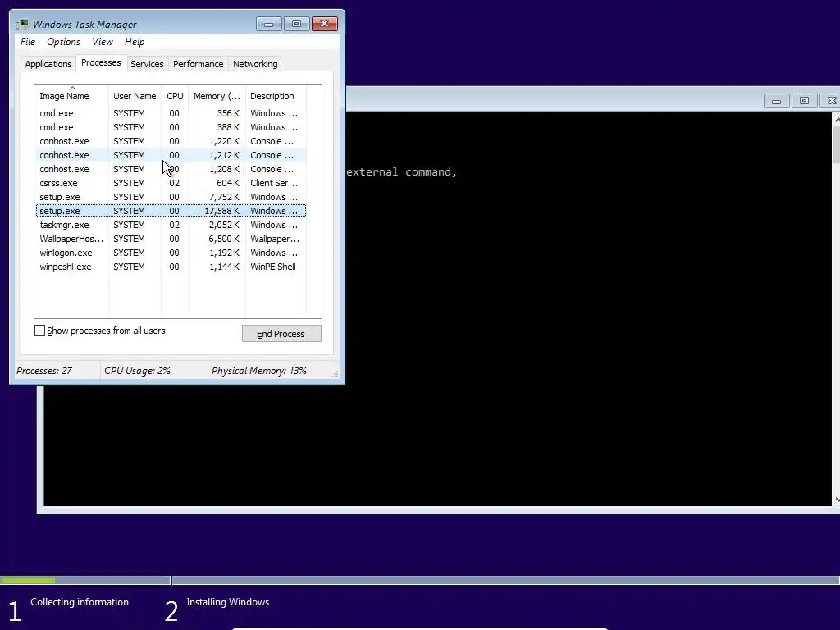Image resolution: width=840 pixels, height=630 pixels.
Task: Click the 604 K memory value
Action: pyautogui.click(x=228, y=183)
